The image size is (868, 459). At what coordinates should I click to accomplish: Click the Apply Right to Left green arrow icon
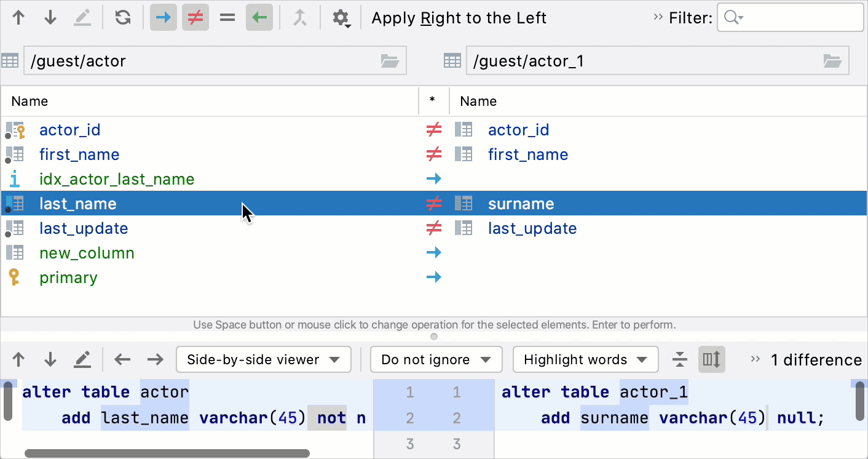point(259,17)
